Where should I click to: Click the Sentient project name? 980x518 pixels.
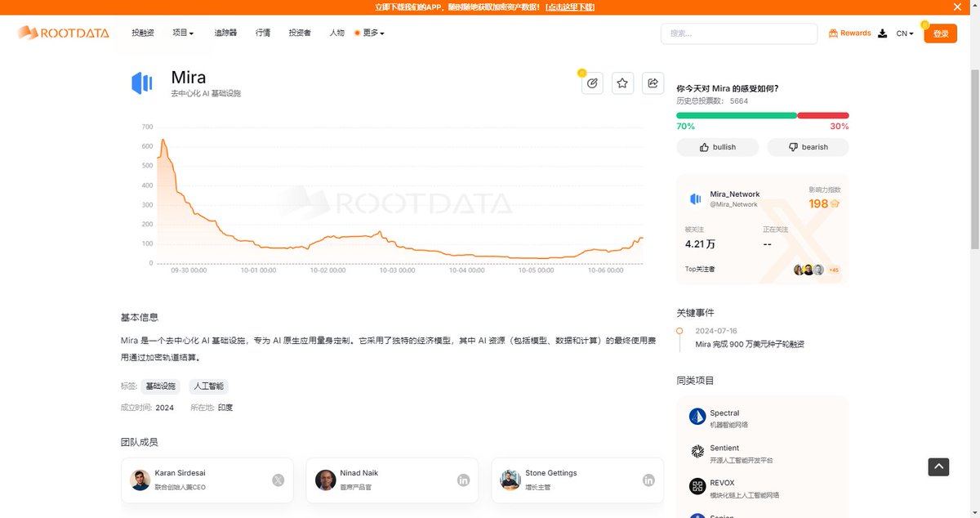point(724,449)
